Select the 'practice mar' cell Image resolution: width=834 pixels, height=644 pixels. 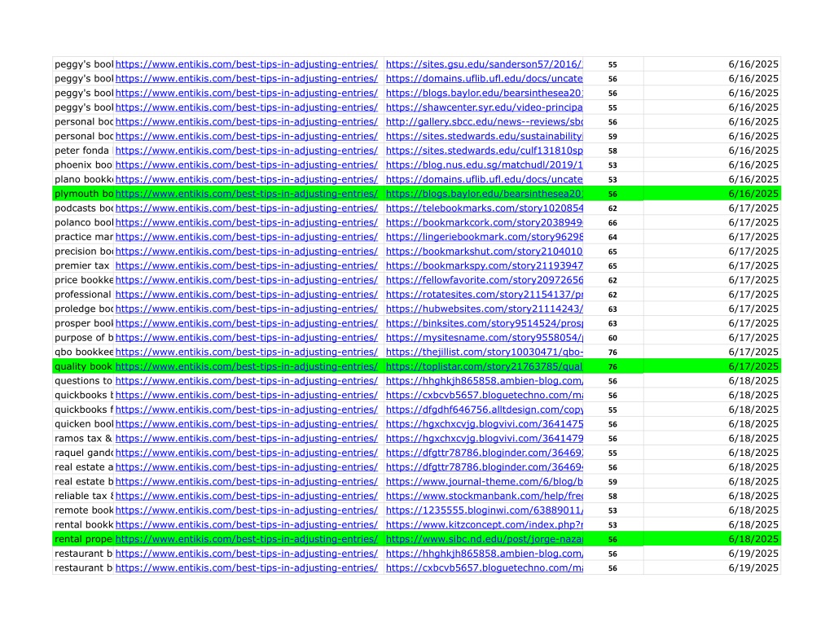84,237
